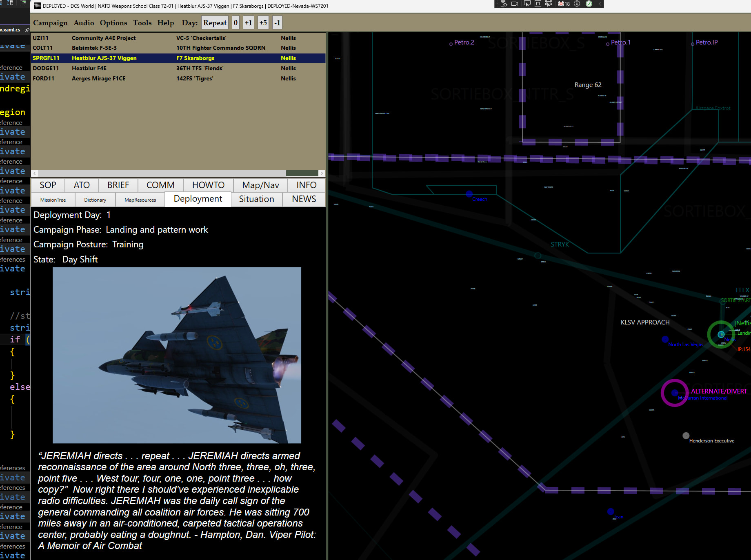Click the magenta ALTERNATE/DIVERT airfield circle

point(675,393)
